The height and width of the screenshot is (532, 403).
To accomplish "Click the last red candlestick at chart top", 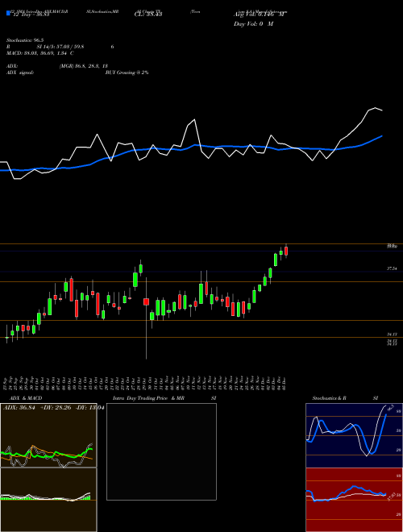I will tap(286, 251).
